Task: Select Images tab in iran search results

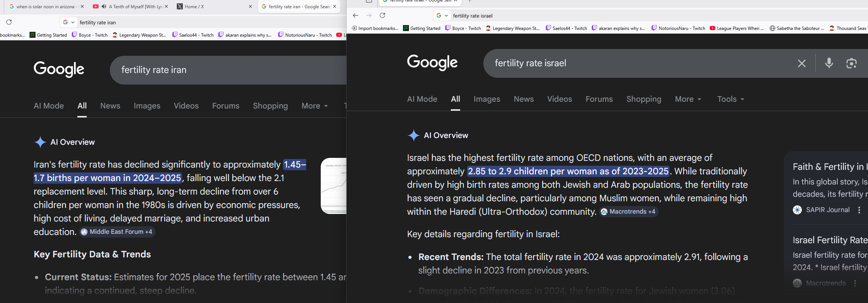Action: [147, 106]
